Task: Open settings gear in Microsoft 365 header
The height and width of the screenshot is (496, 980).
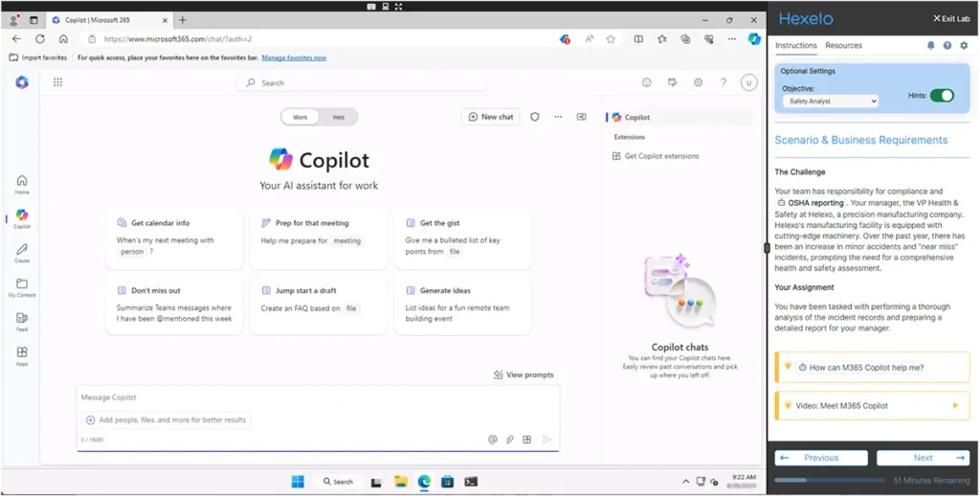Action: (x=699, y=82)
